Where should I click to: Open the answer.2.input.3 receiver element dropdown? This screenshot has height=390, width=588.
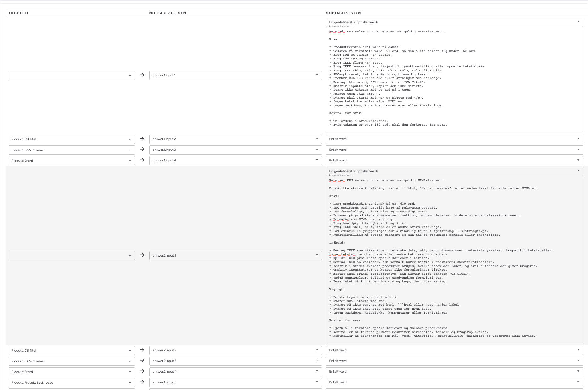[x=235, y=361]
